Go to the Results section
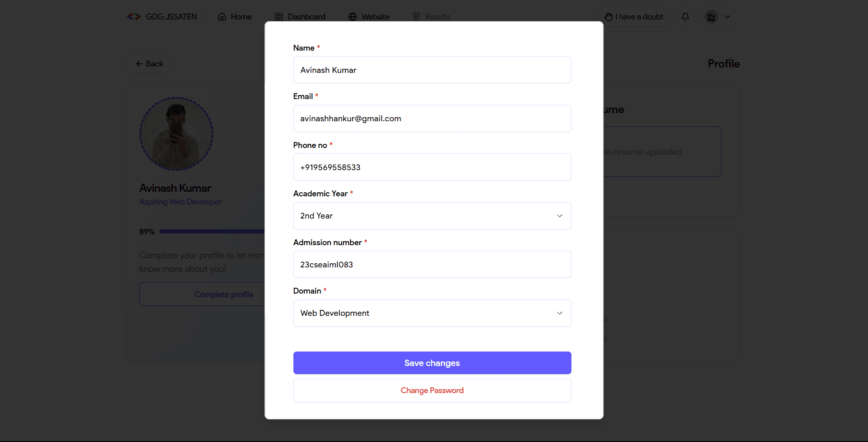868x442 pixels. tap(437, 16)
